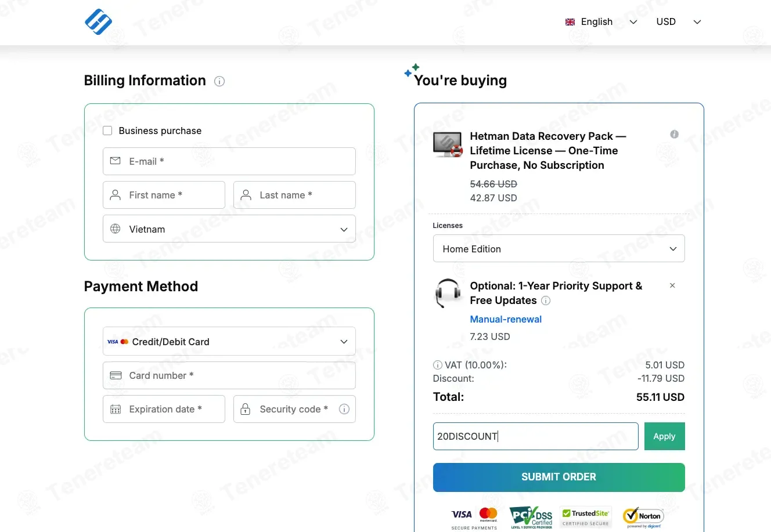Open the English language dropdown
771x532 pixels.
pyautogui.click(x=601, y=22)
